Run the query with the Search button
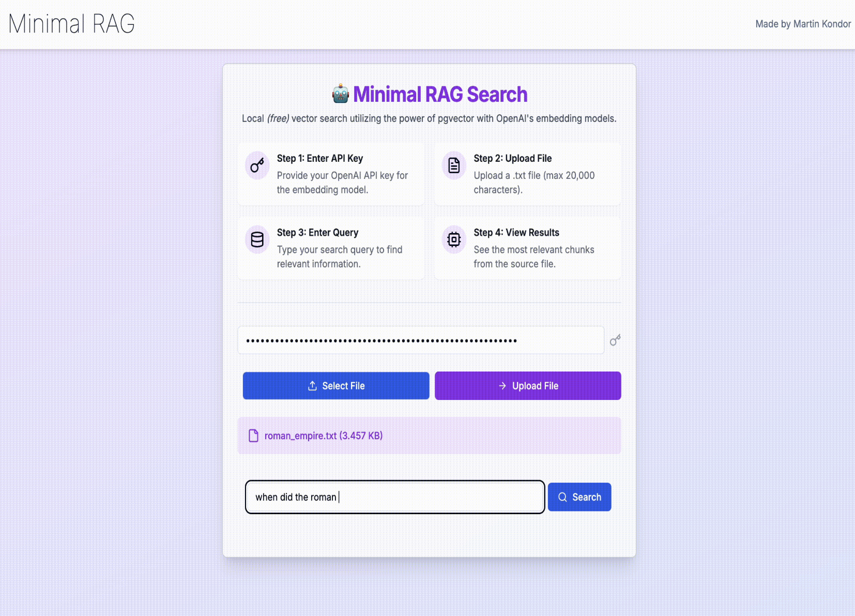 tap(579, 497)
